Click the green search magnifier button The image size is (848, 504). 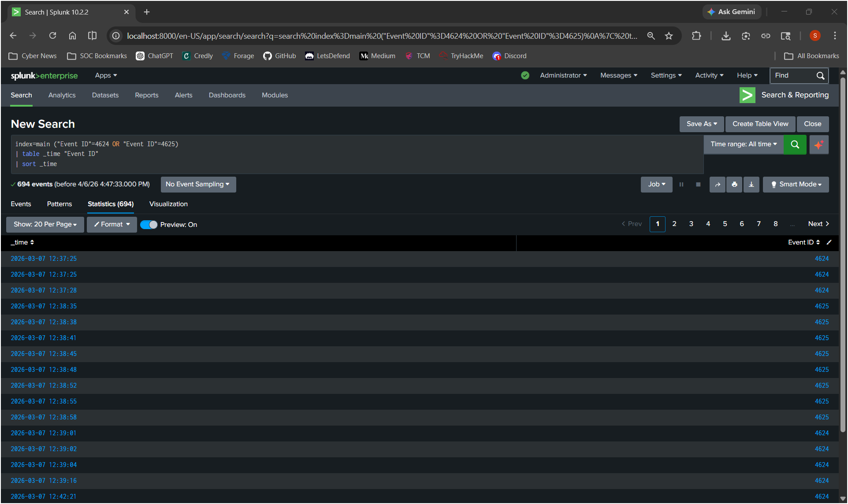pyautogui.click(x=795, y=145)
